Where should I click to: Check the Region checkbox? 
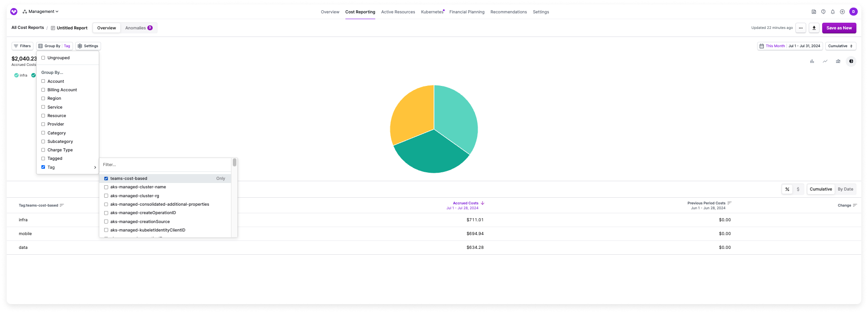43,98
